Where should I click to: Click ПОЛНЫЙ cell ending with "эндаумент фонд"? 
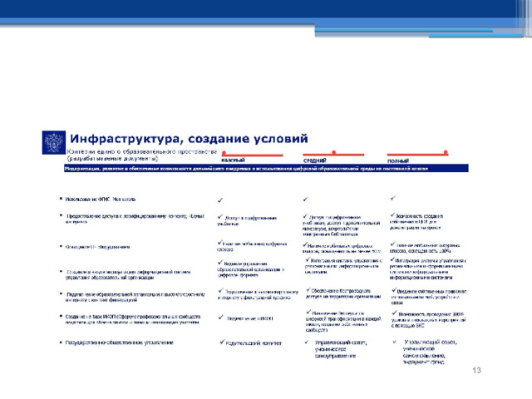click(430, 352)
